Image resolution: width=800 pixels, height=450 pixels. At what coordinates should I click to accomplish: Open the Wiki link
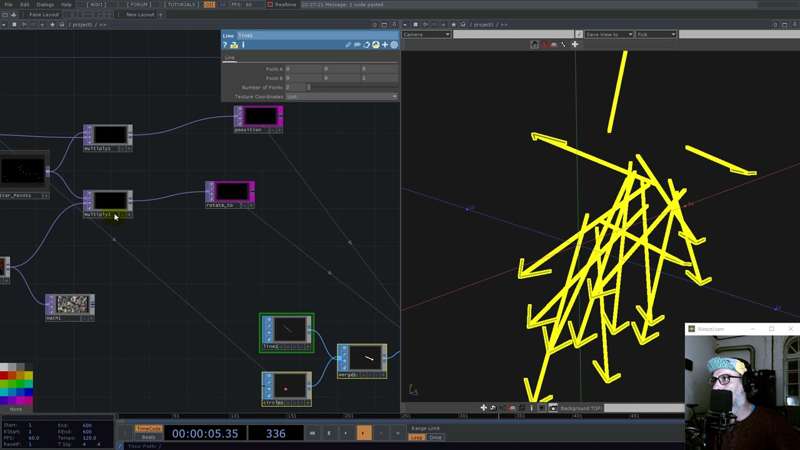(96, 5)
